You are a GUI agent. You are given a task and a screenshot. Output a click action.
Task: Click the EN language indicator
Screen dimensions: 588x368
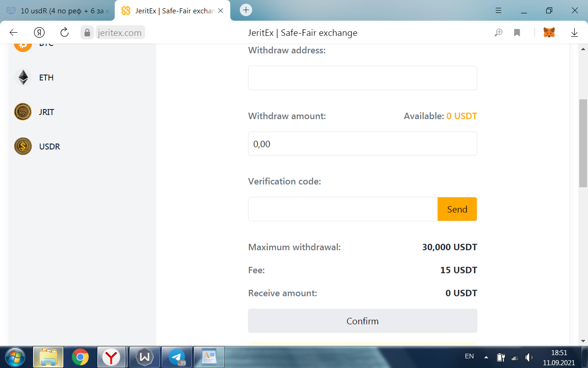pos(469,356)
